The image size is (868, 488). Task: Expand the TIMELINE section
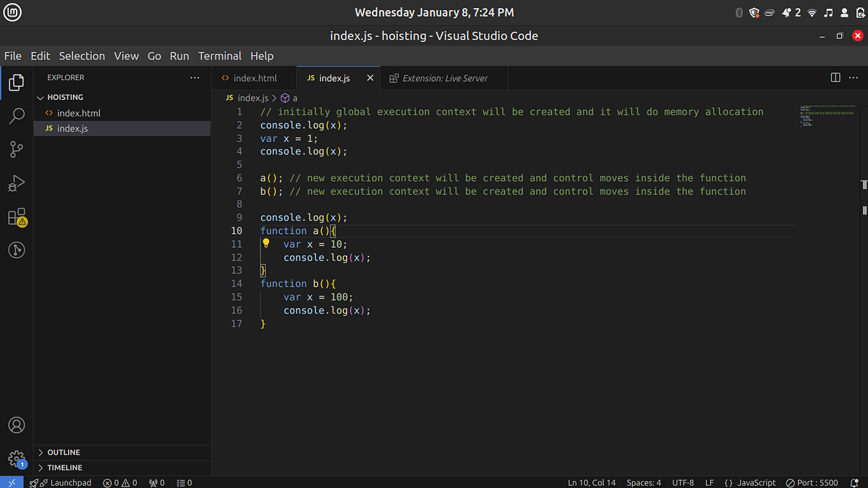[x=122, y=468]
